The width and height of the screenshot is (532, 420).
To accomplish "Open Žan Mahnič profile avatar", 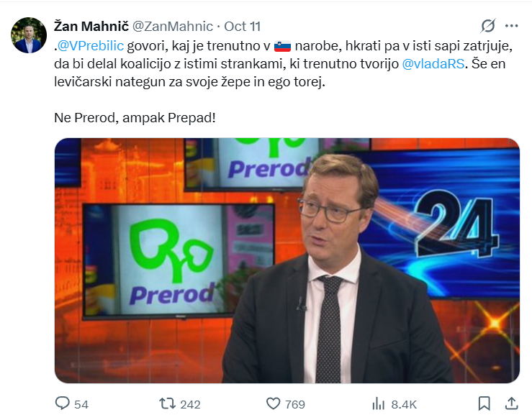I will [x=29, y=35].
